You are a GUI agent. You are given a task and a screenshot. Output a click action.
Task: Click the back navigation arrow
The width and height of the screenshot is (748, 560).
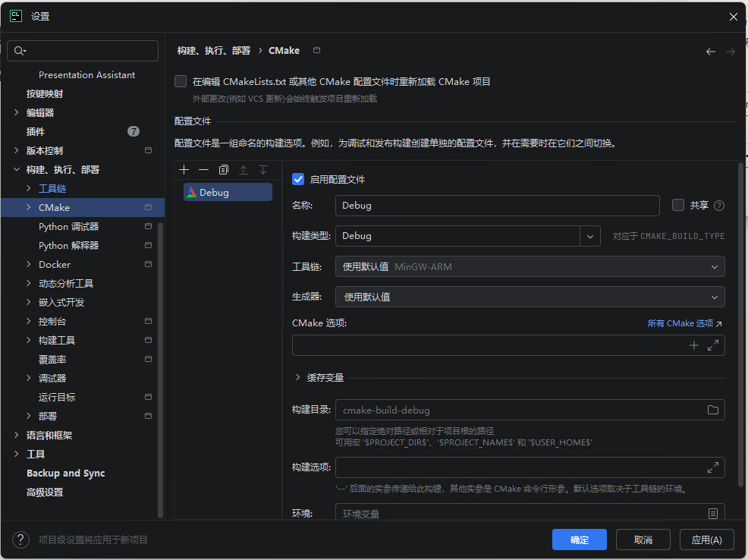click(710, 52)
